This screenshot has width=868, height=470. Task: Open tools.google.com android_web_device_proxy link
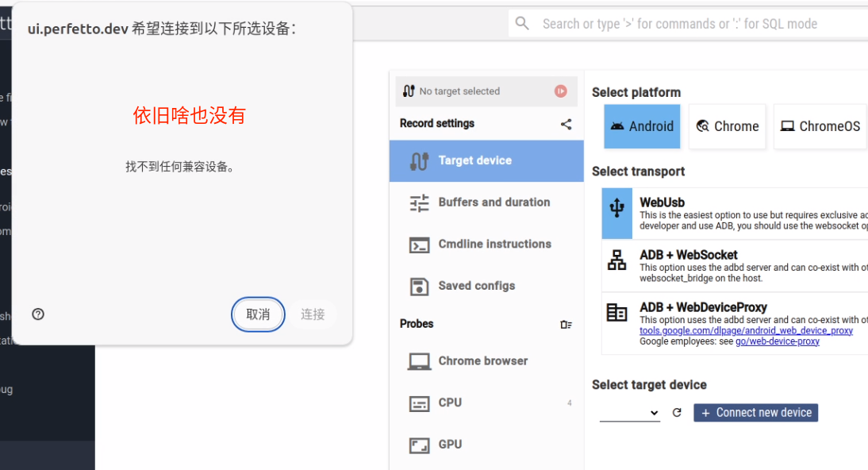coord(746,331)
